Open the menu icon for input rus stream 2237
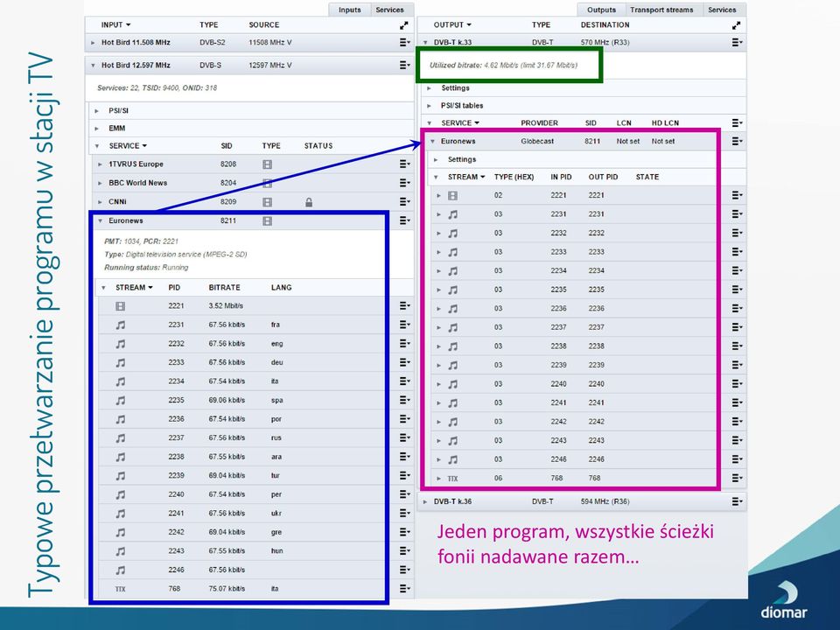This screenshot has width=840, height=630. (405, 437)
